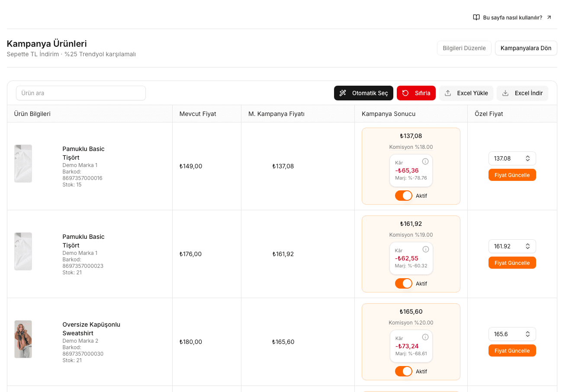The width and height of the screenshot is (569, 392).
Task: Click the reset arrow icon in Sıfırla
Action: coord(405,93)
